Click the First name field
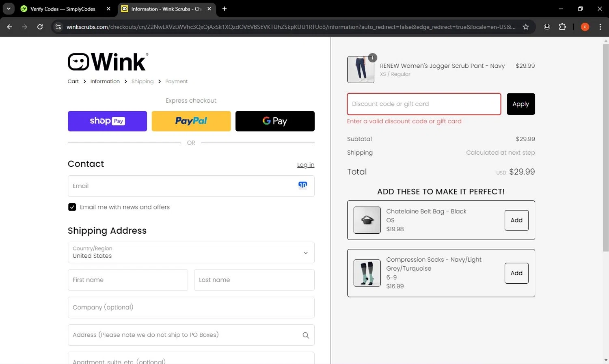 tap(128, 280)
